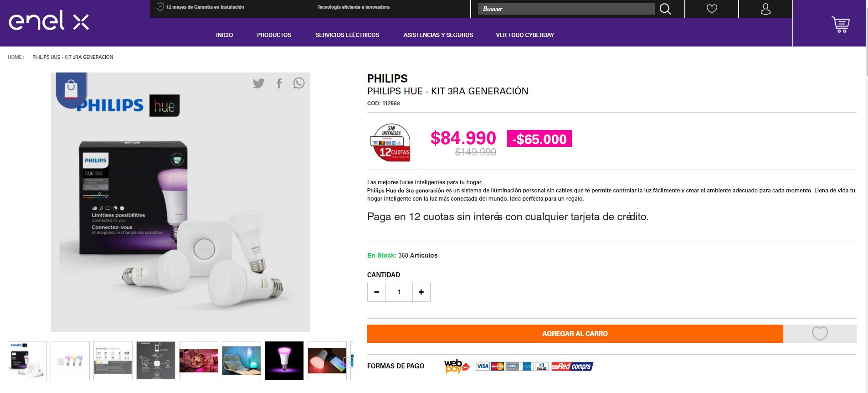
Task: Go to ASISTENCIAS Y SEGUROS
Action: (438, 35)
